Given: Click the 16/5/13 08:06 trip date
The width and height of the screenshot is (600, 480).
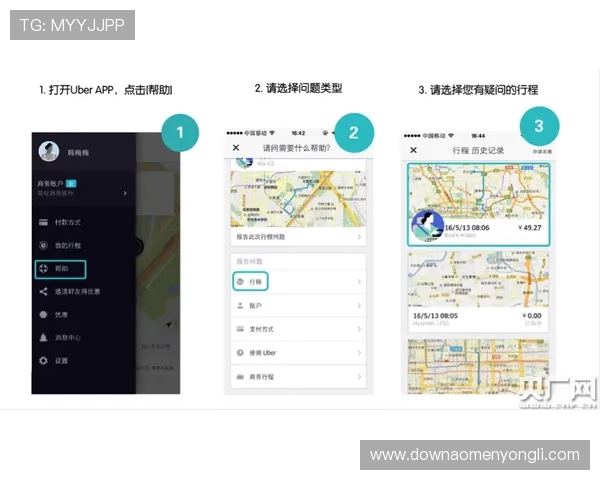Looking at the screenshot, I should [x=467, y=228].
